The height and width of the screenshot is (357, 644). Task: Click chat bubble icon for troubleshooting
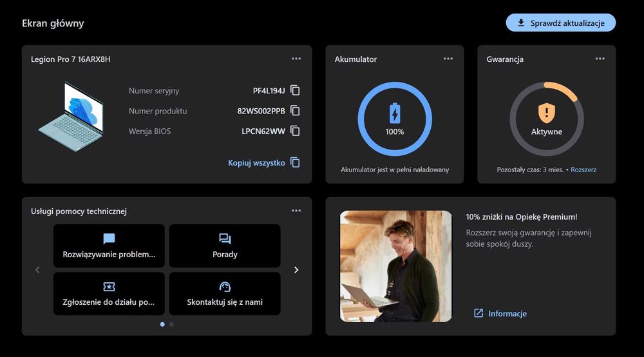[109, 238]
